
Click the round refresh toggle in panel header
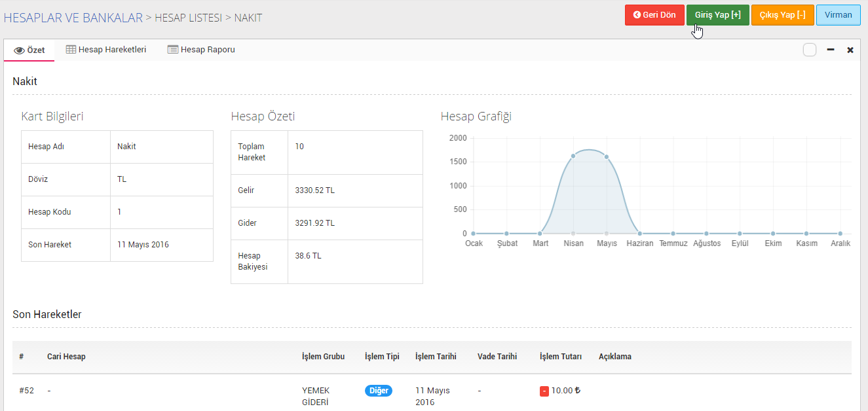(x=810, y=50)
